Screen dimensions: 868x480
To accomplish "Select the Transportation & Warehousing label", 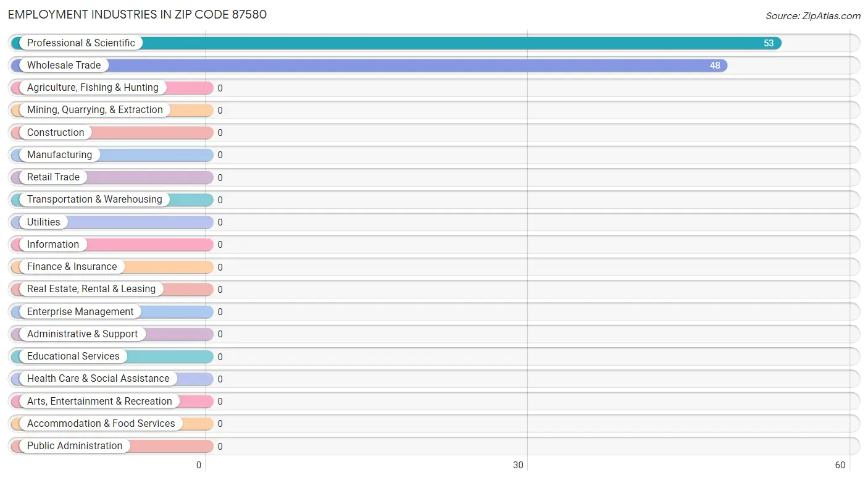I will [x=94, y=200].
